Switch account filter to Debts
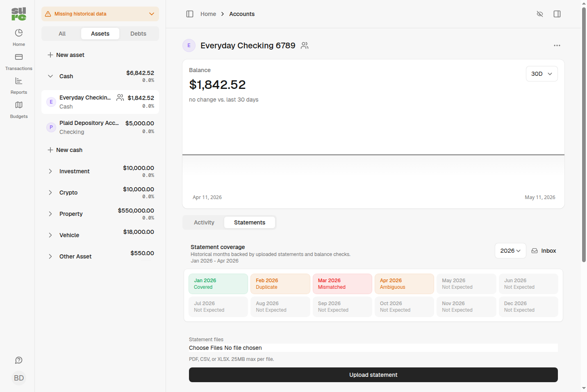This screenshot has height=392, width=587. coord(138,34)
